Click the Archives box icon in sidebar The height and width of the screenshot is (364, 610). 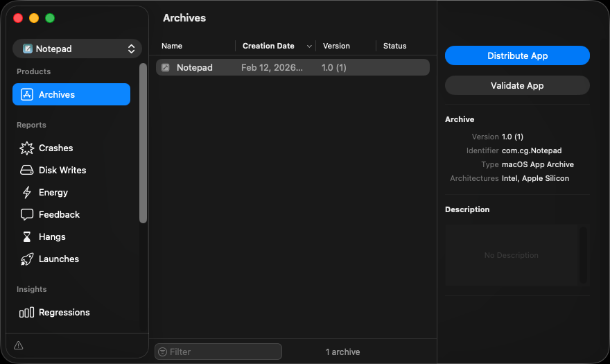[27, 94]
